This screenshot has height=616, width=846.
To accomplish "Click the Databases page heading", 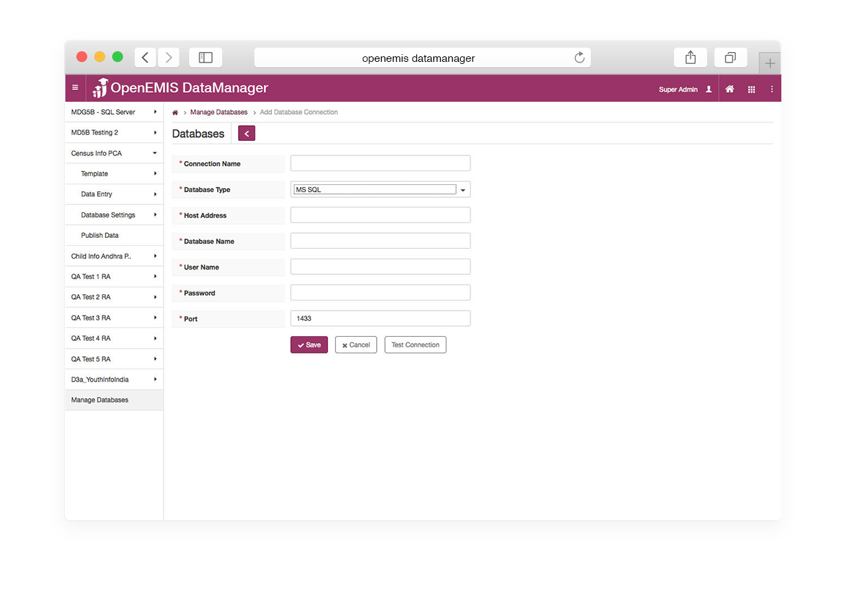I will [x=198, y=134].
